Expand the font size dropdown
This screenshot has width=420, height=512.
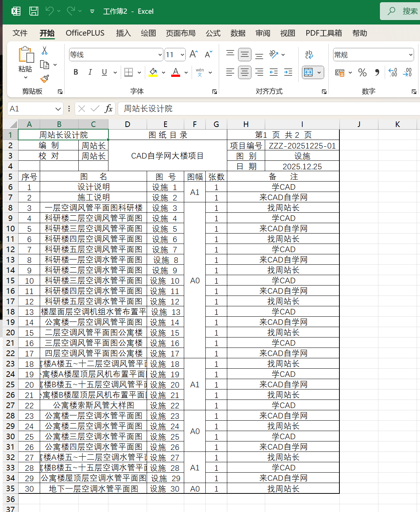pos(182,55)
